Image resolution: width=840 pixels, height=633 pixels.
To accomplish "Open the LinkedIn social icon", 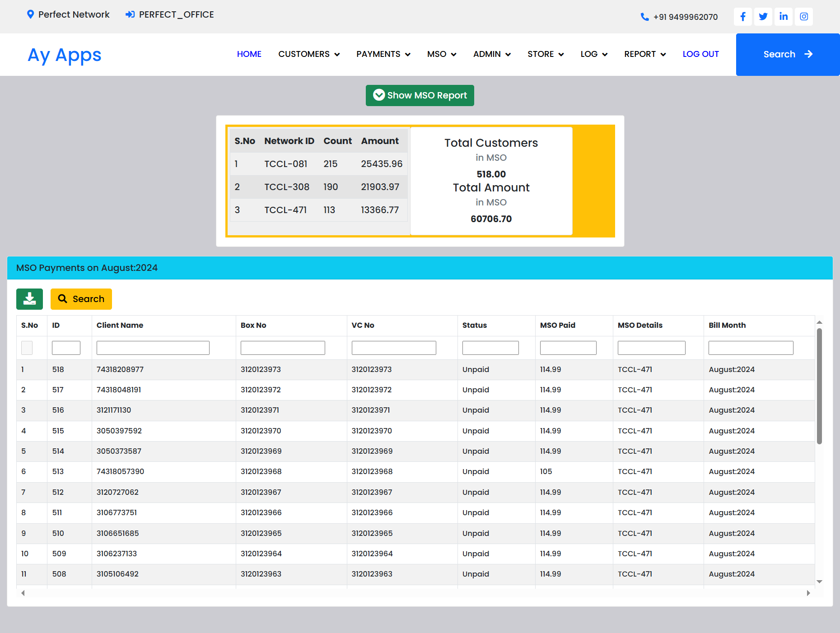I will tap(784, 17).
